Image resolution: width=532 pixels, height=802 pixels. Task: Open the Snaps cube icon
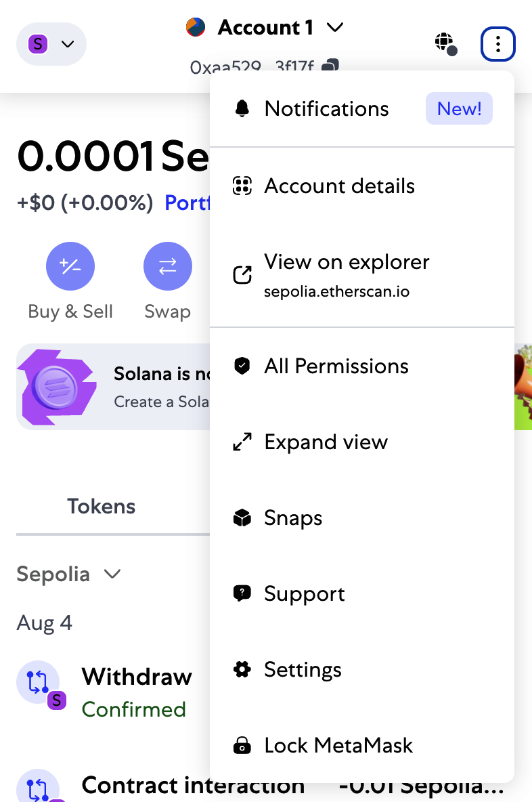(242, 518)
